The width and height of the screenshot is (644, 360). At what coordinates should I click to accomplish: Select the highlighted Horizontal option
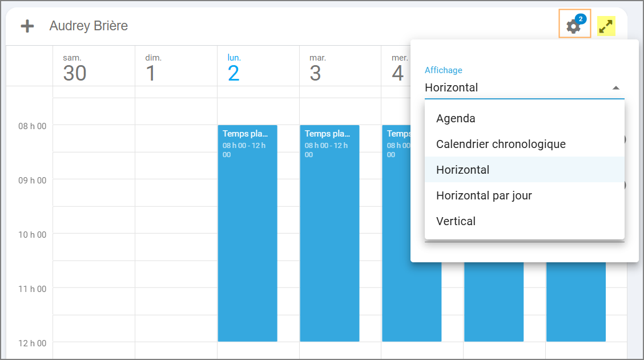click(462, 170)
